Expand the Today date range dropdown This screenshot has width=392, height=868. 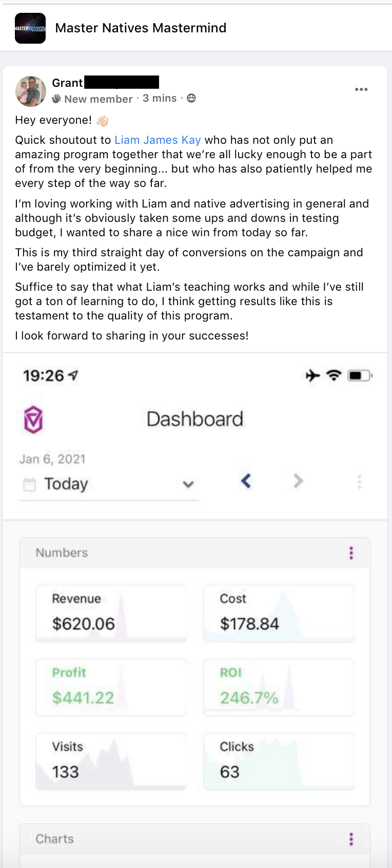(x=188, y=484)
